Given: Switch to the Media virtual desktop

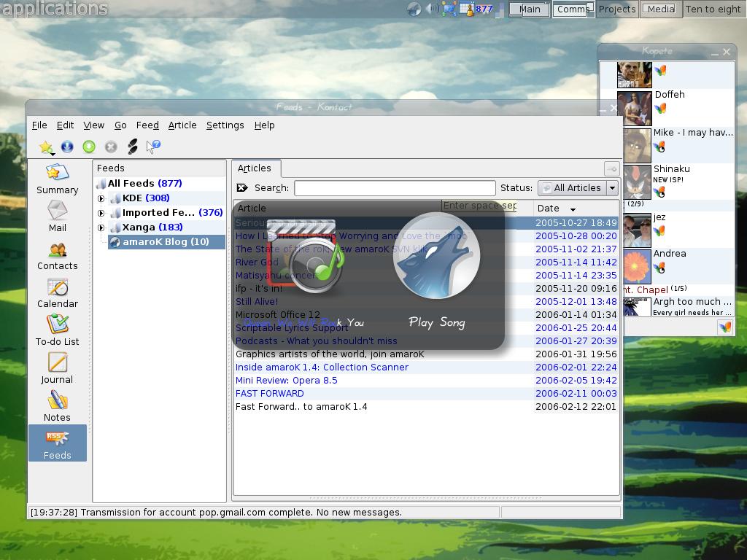Looking at the screenshot, I should [661, 9].
